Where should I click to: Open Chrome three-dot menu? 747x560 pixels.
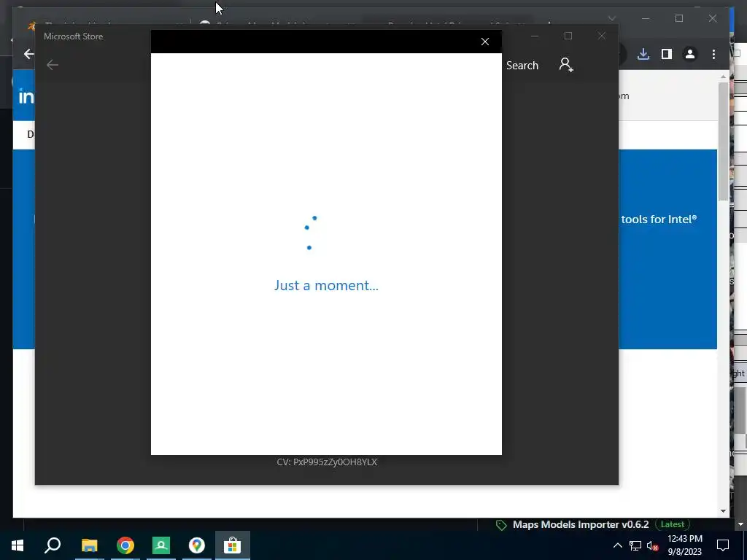713,54
